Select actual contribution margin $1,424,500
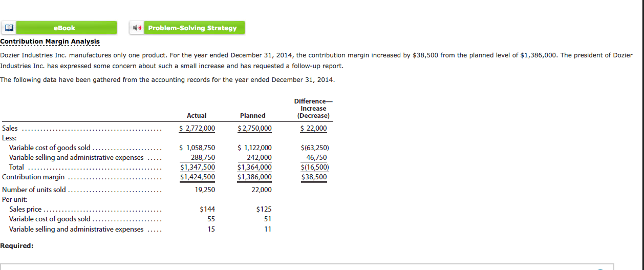The image size is (644, 270). coord(198,177)
